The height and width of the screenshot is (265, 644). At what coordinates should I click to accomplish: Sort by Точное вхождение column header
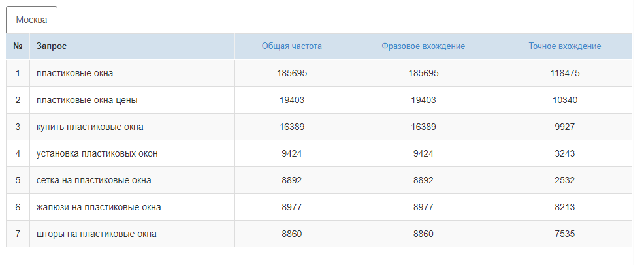[565, 46]
